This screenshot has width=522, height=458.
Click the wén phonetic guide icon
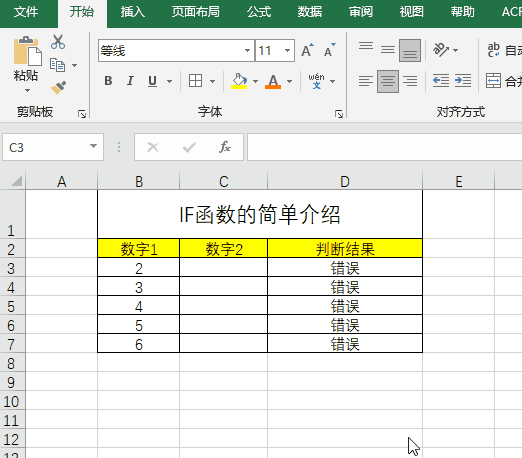[x=316, y=81]
